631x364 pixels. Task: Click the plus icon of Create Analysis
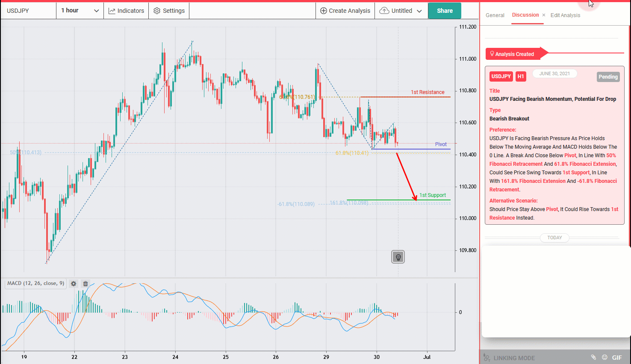point(324,11)
